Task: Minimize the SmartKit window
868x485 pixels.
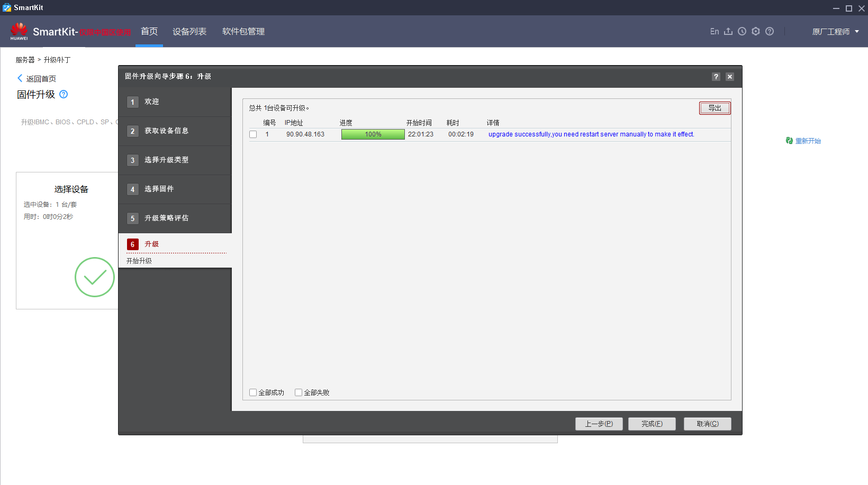Action: tap(836, 8)
